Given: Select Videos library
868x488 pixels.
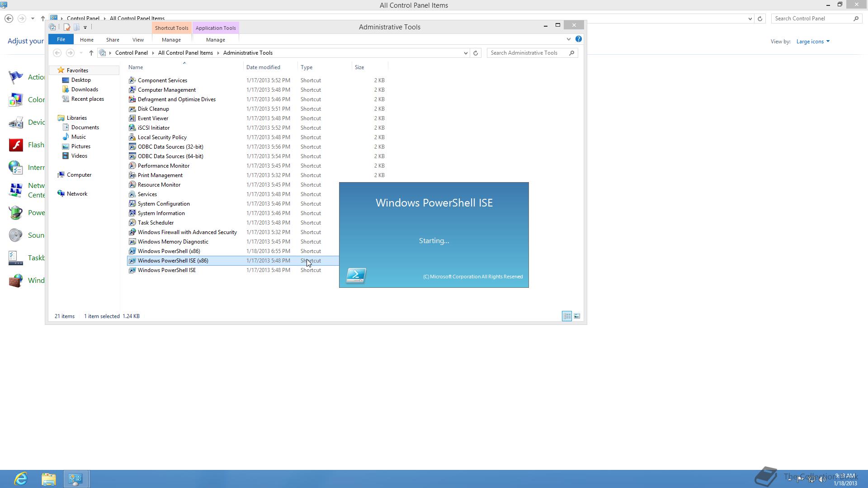Looking at the screenshot, I should coord(79,156).
